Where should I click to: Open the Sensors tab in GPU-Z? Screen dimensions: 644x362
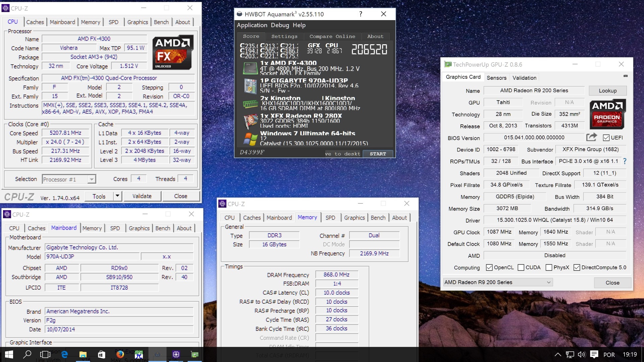(496, 78)
